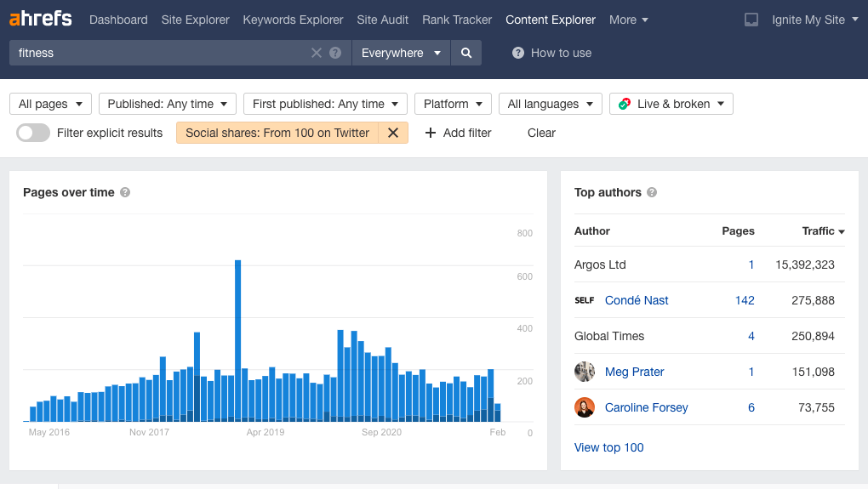868x489 pixels.
Task: Click the ahrefs logo
Action: [x=40, y=19]
